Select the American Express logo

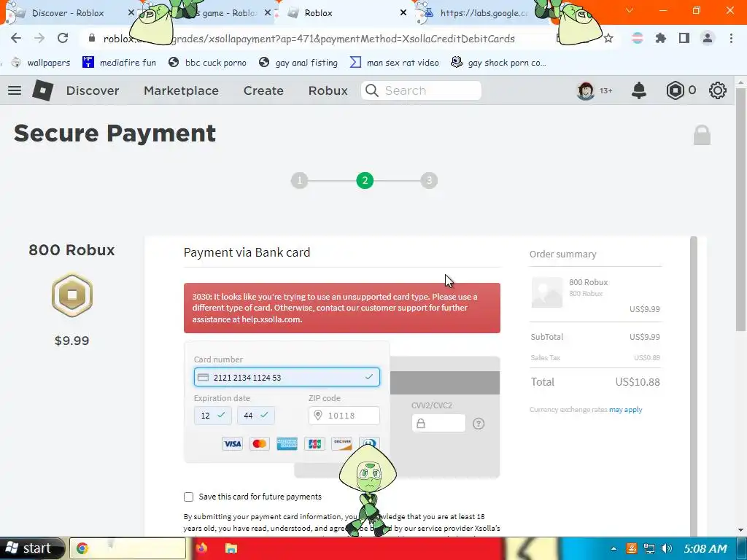point(287,444)
